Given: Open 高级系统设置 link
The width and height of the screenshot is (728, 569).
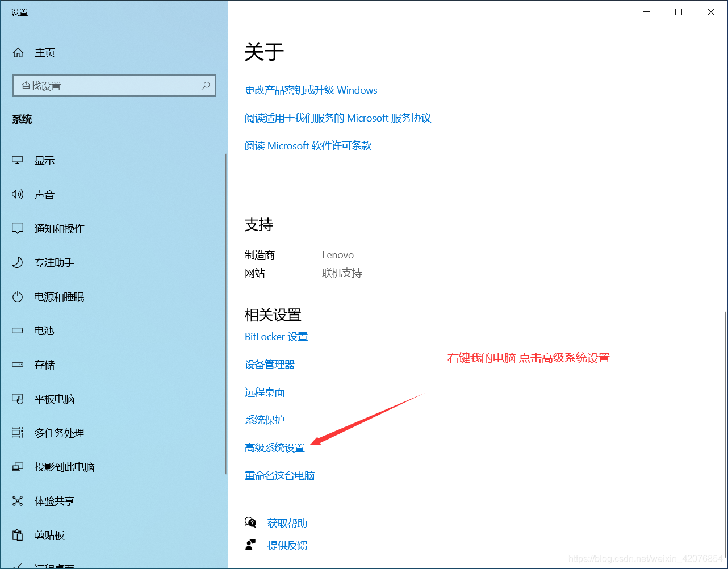Looking at the screenshot, I should point(274,447).
